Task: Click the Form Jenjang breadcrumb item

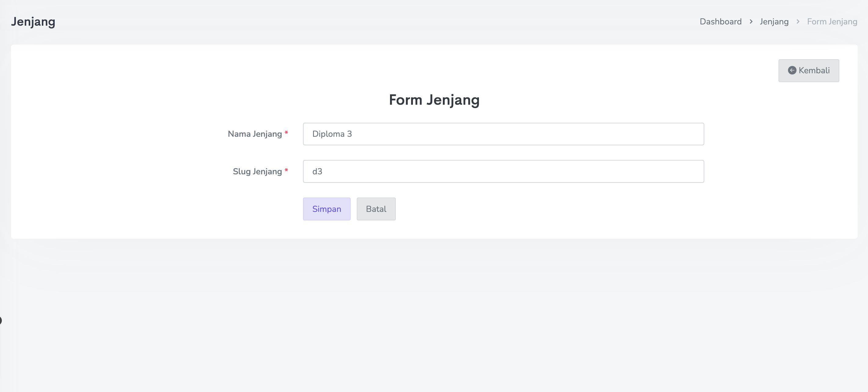Action: coord(832,22)
